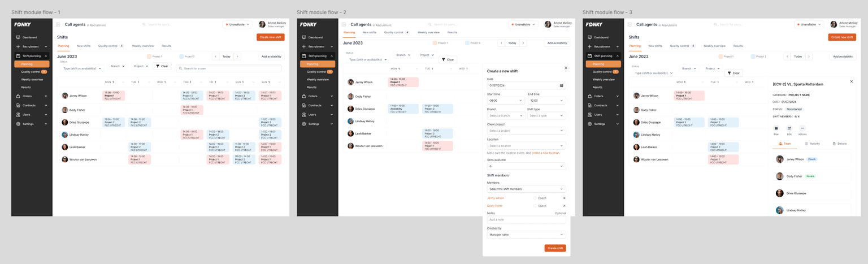Click the orange Create shift button

[555, 248]
